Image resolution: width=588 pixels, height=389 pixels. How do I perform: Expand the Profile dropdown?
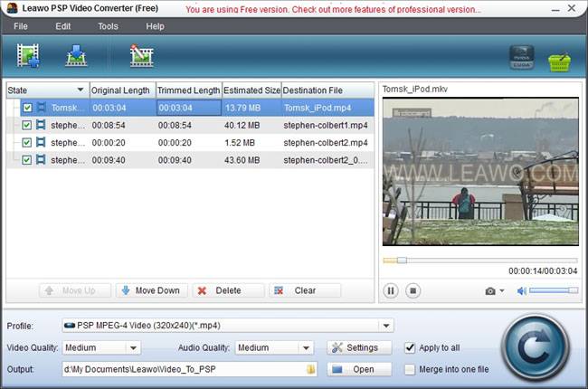[386, 326]
